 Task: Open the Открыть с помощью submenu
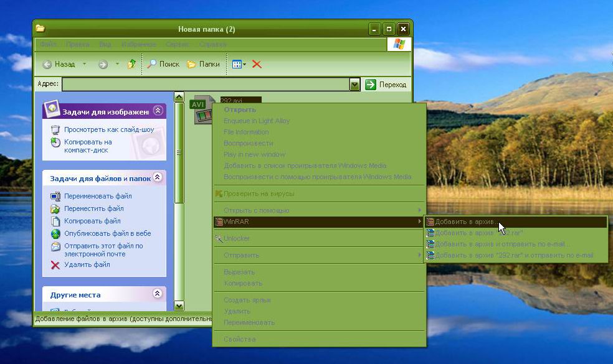point(319,210)
